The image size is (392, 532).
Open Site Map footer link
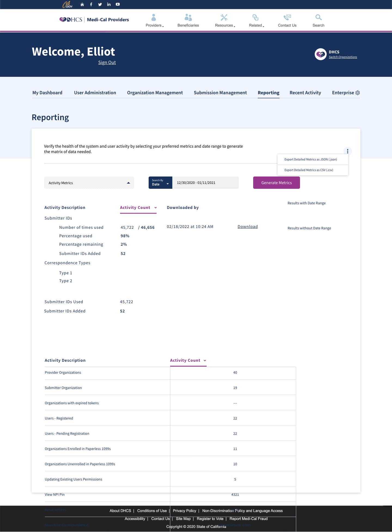pyautogui.click(x=183, y=519)
